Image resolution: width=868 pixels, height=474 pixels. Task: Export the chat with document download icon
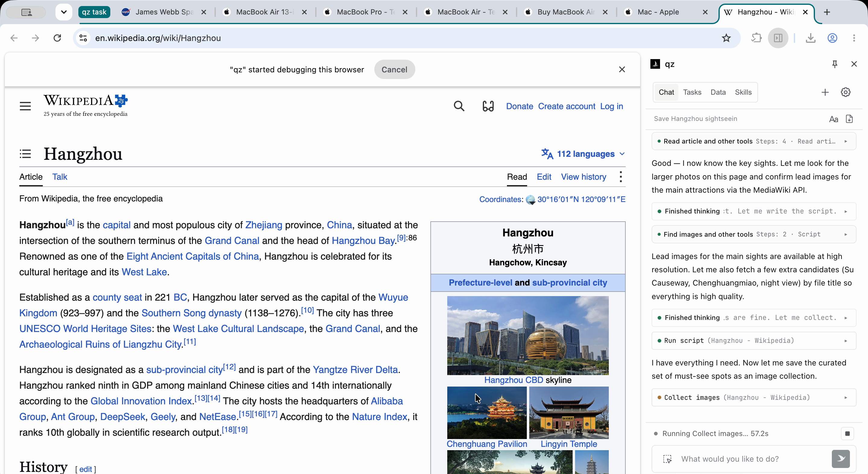849,119
